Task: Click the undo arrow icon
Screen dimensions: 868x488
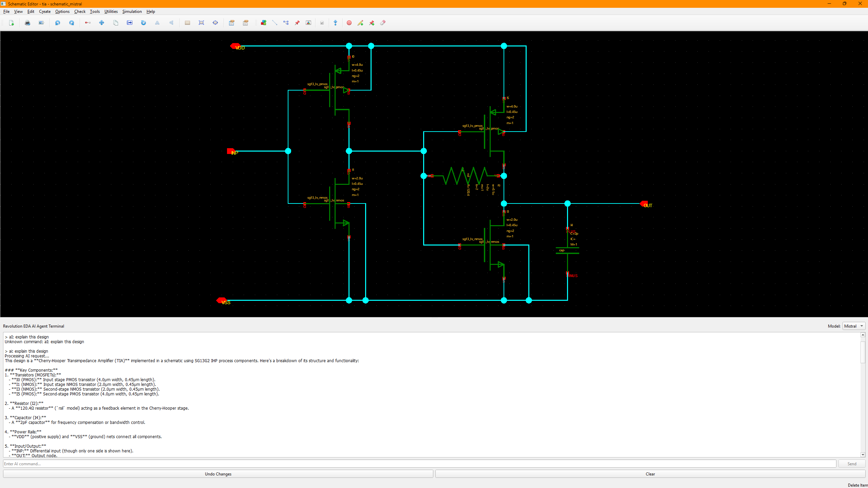Action: [58, 23]
